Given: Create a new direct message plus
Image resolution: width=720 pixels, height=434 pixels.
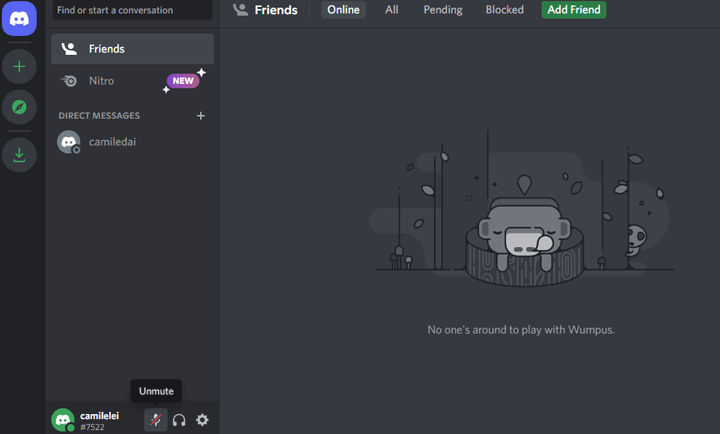Looking at the screenshot, I should [201, 116].
